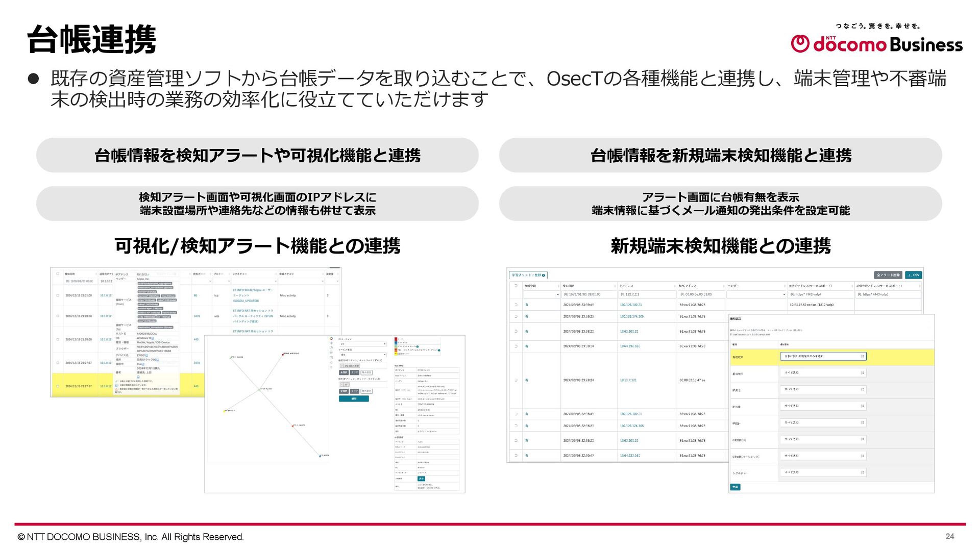Viewport: 980px width, 551px height.
Task: Click teal display button in ledger info table
Action: click(x=421, y=479)
